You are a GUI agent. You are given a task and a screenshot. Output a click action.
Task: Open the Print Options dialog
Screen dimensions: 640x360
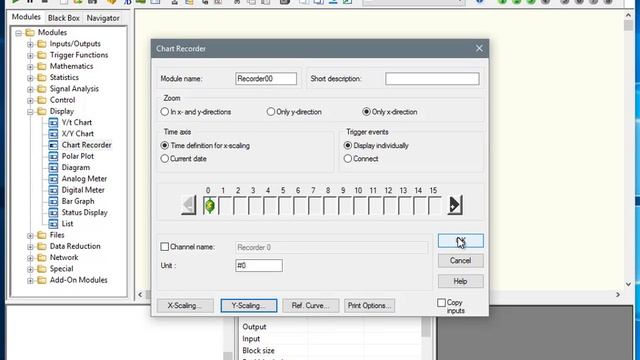[x=369, y=306]
